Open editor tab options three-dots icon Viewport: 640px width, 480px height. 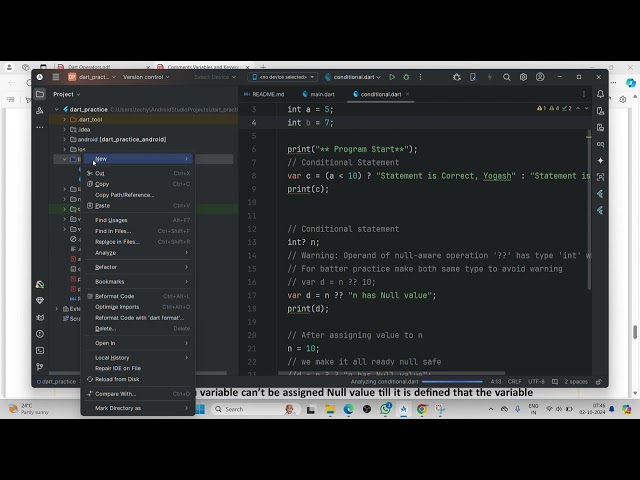[x=584, y=94]
